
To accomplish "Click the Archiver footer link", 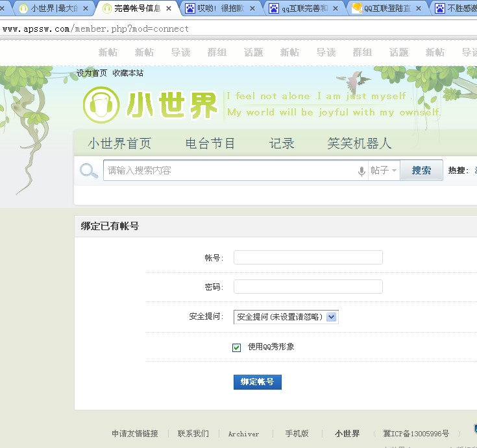I will point(243,434).
